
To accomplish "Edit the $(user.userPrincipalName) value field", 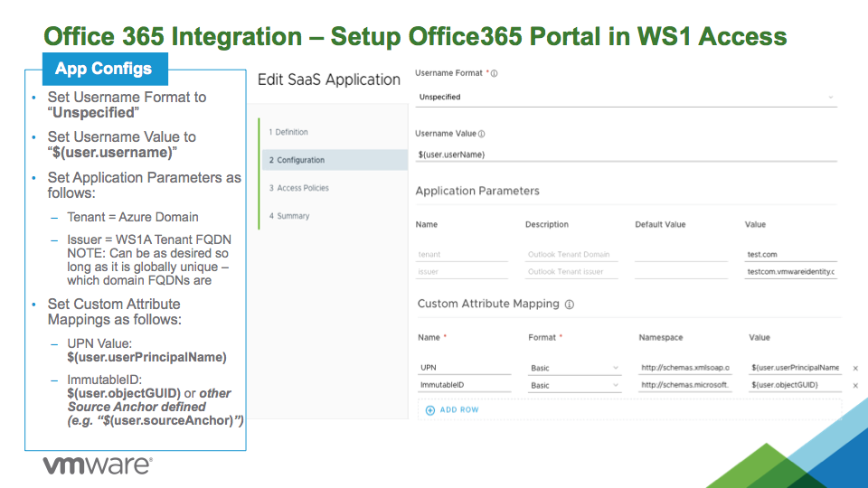I will pyautogui.click(x=795, y=368).
